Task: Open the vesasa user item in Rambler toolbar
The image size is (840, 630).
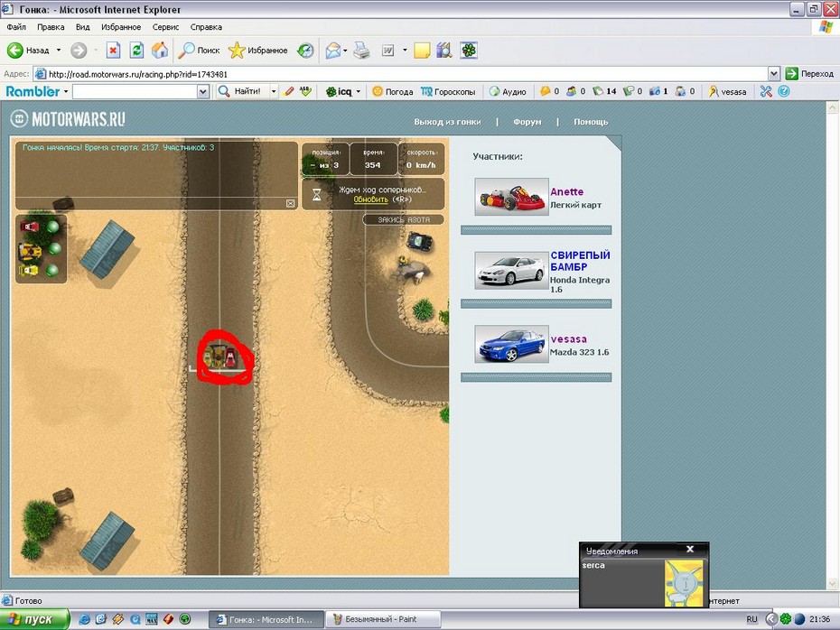Action: point(727,91)
